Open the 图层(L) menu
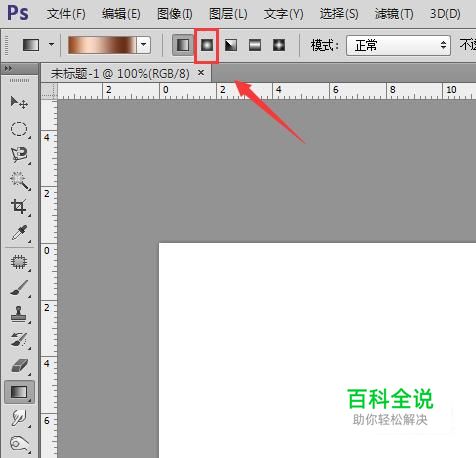The height and width of the screenshot is (458, 476). tap(228, 14)
